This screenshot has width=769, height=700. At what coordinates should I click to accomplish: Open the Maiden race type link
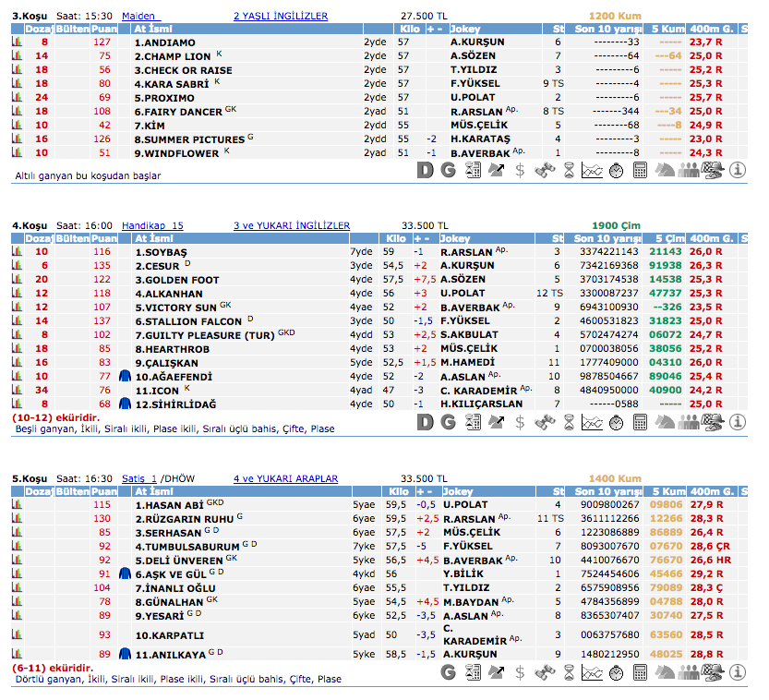tap(139, 16)
